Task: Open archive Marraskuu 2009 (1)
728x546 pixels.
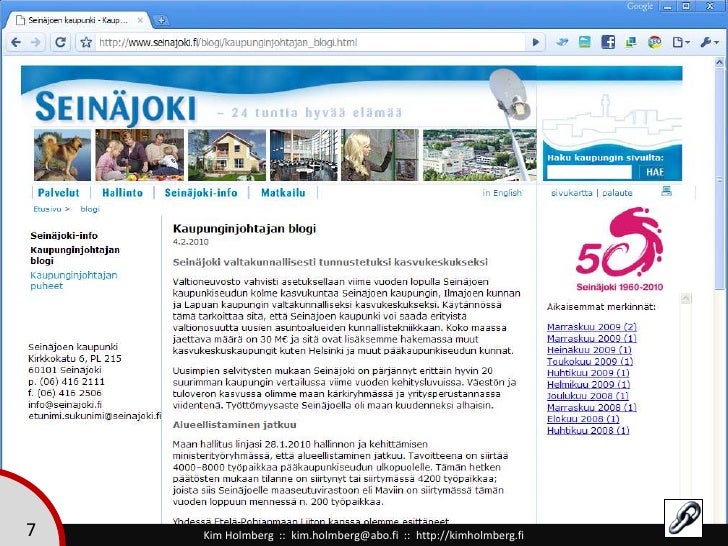Action: pyautogui.click(x=592, y=338)
